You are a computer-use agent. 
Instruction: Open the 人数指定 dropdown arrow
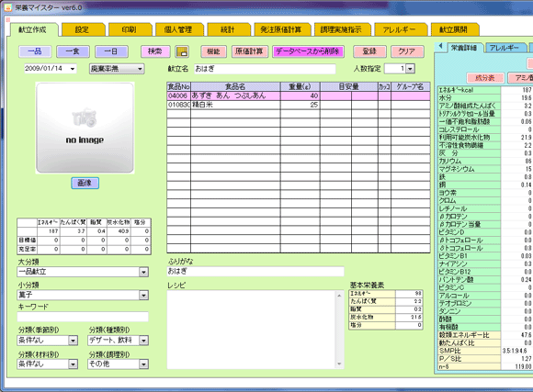click(410, 69)
